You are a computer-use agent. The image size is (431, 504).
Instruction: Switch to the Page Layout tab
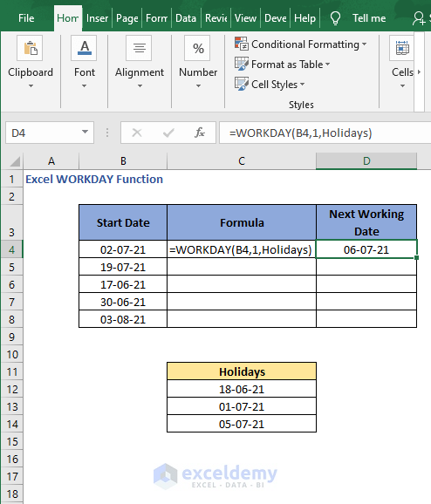click(127, 18)
